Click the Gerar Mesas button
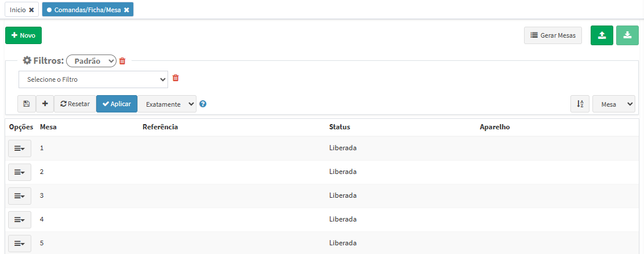Screen dimensions: 644x254 click(x=553, y=35)
